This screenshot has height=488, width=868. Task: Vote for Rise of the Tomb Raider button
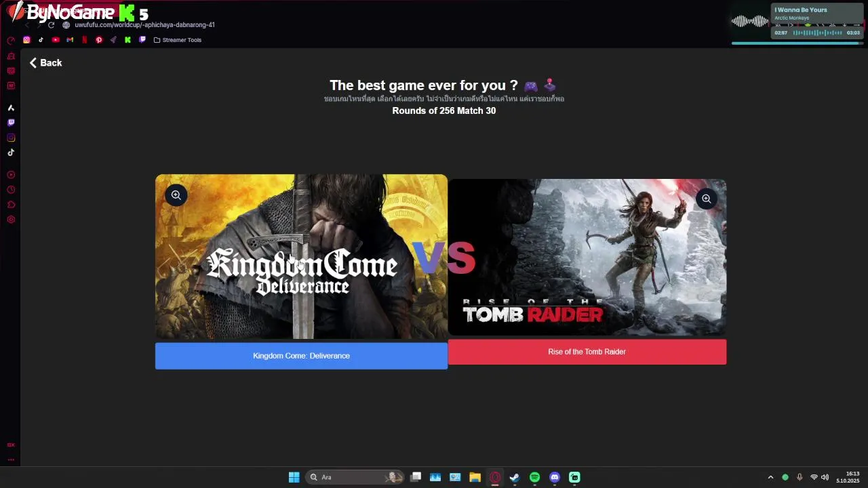pyautogui.click(x=587, y=352)
